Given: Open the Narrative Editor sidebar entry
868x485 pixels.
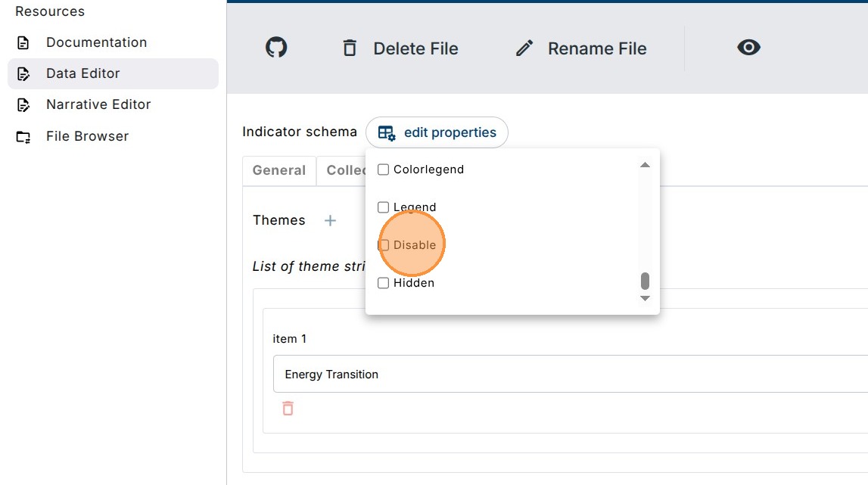Looking at the screenshot, I should click(x=98, y=104).
